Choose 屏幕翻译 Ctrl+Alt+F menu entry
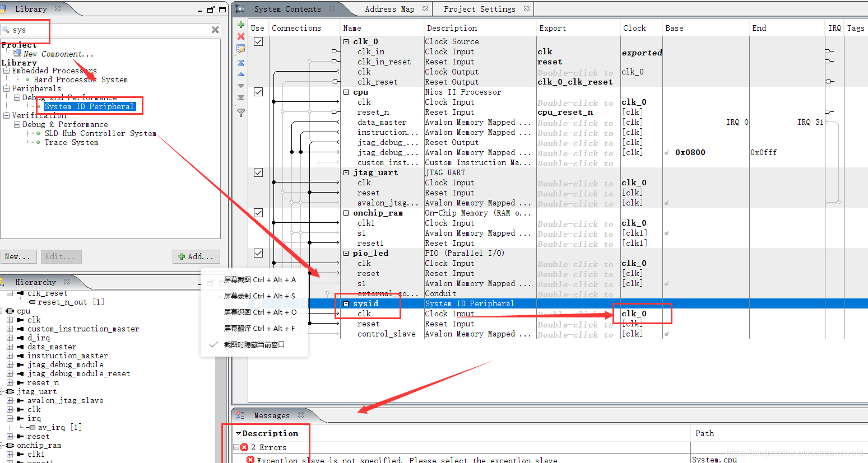Image resolution: width=868 pixels, height=463 pixels. tap(259, 328)
